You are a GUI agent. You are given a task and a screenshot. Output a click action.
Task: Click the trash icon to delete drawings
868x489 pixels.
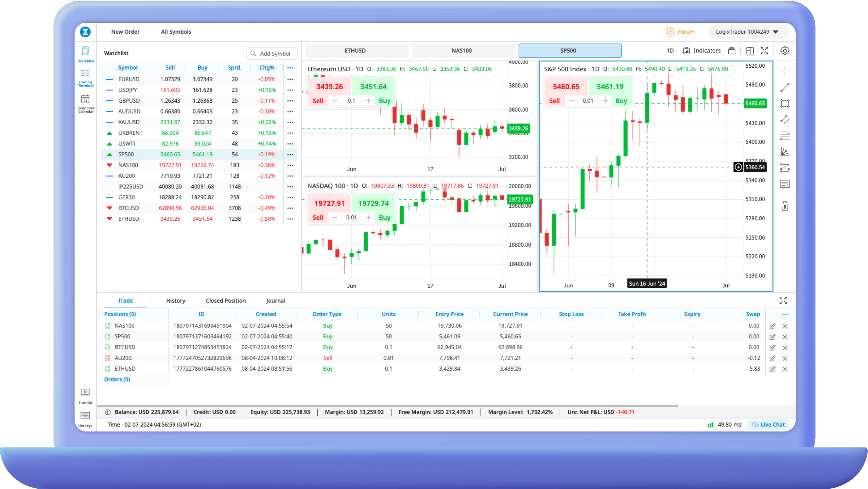click(x=785, y=206)
